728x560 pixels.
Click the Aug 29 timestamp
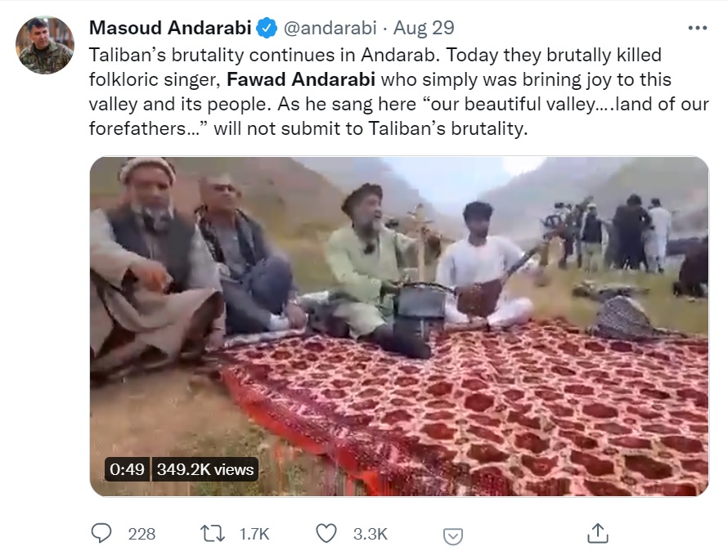[x=424, y=29]
